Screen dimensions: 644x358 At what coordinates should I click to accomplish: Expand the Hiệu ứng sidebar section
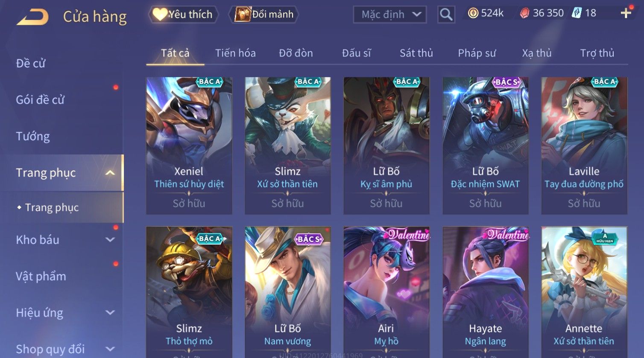tap(110, 313)
